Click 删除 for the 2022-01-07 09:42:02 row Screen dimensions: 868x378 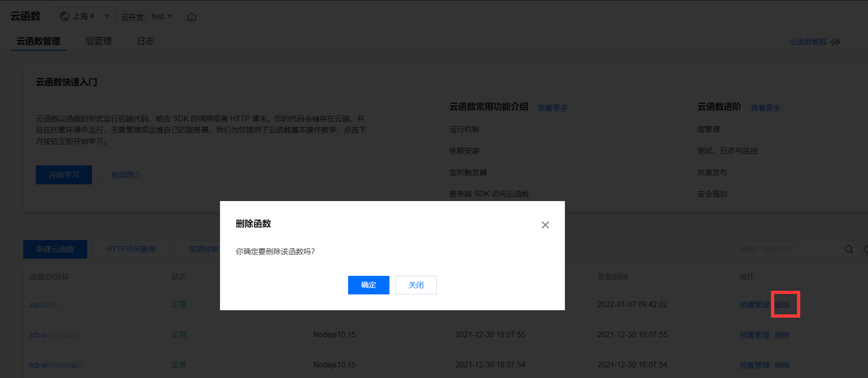tap(782, 305)
